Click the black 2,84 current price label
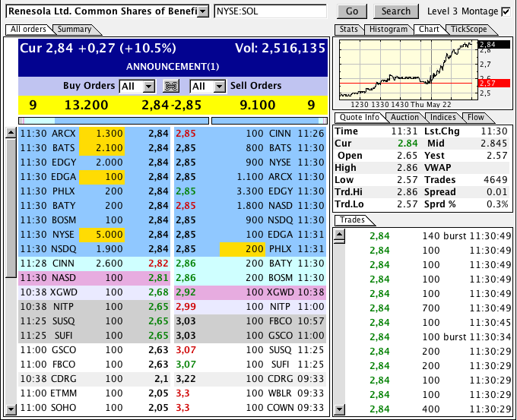The height and width of the screenshot is (420, 517). pyautogui.click(x=493, y=45)
